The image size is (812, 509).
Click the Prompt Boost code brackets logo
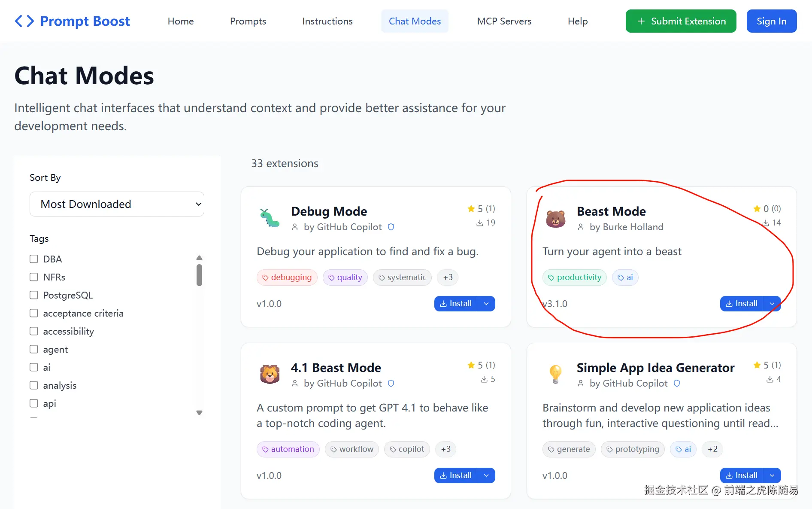(x=24, y=21)
